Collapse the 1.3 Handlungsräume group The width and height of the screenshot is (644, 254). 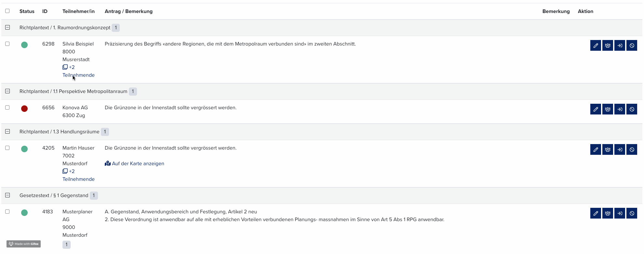point(7,132)
